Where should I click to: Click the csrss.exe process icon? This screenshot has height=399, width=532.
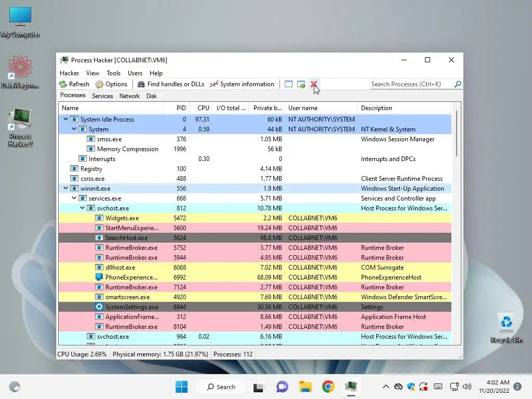[x=74, y=178]
